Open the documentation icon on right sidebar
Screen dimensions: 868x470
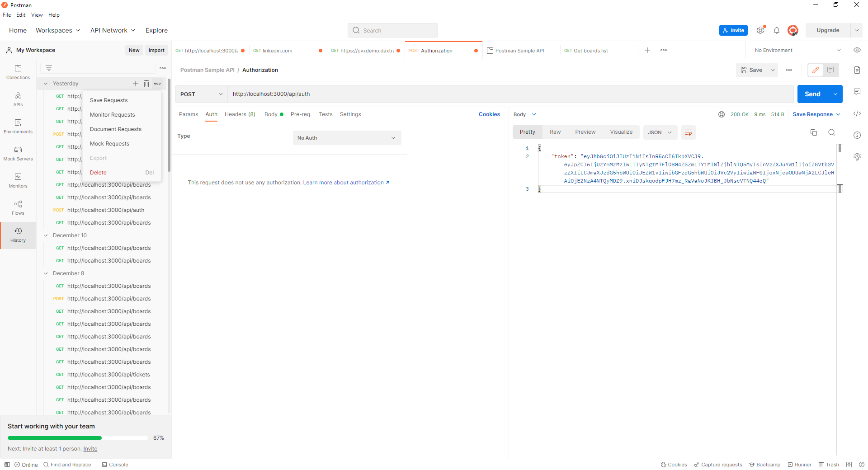857,70
